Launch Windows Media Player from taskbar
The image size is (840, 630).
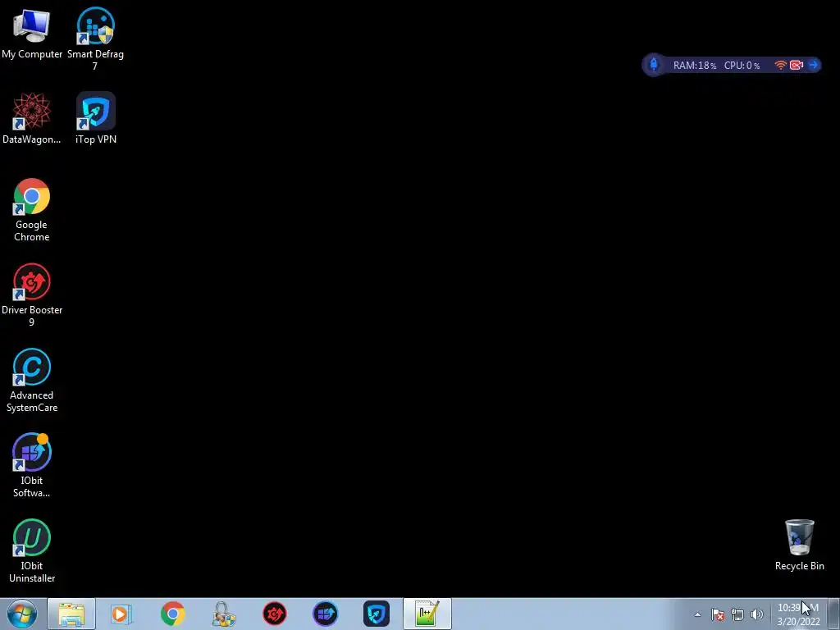point(121,614)
